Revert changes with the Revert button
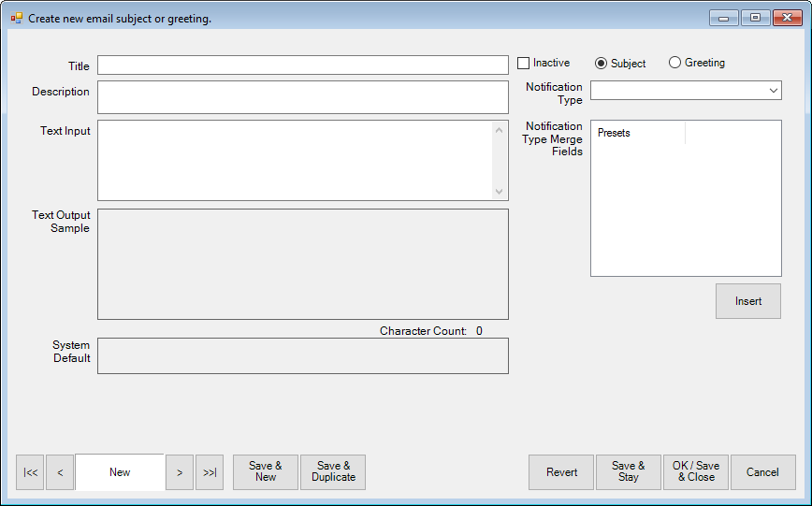The image size is (812, 506). [561, 472]
